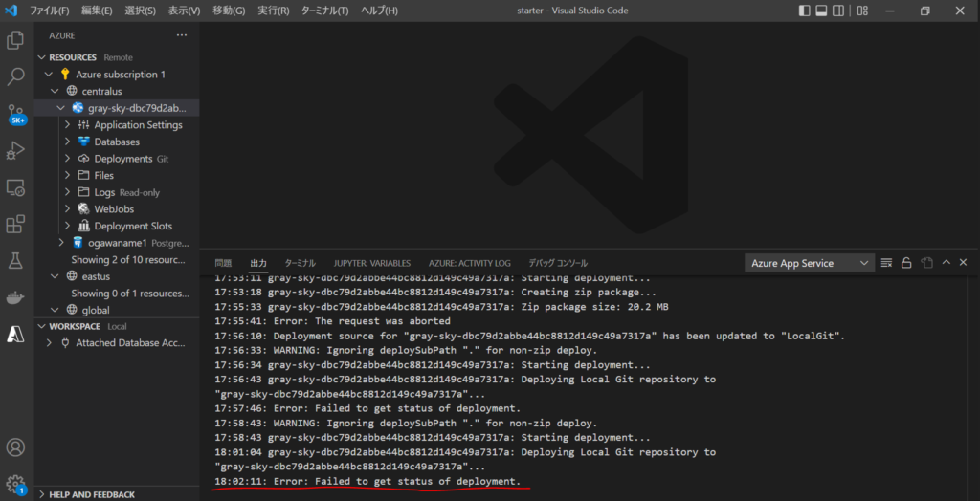The image size is (980, 501).
Task: Open Source Control view with 5K+ badge
Action: pyautogui.click(x=15, y=114)
